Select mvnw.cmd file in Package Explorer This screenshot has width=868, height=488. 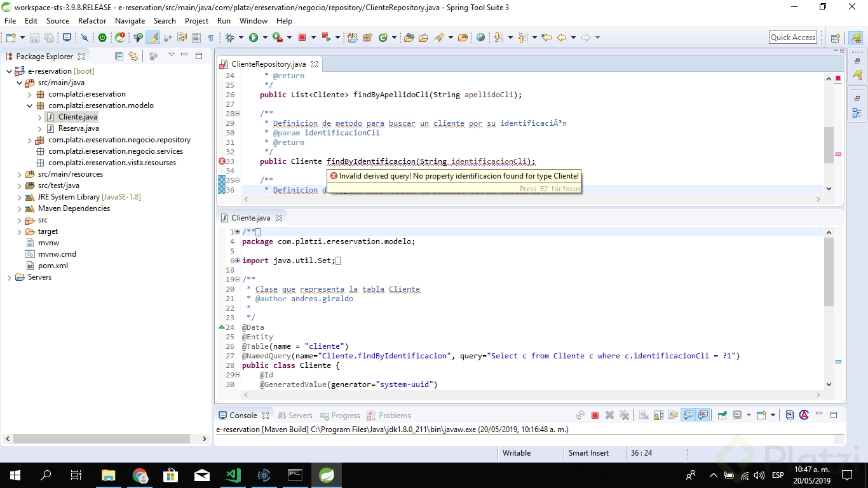(x=57, y=254)
